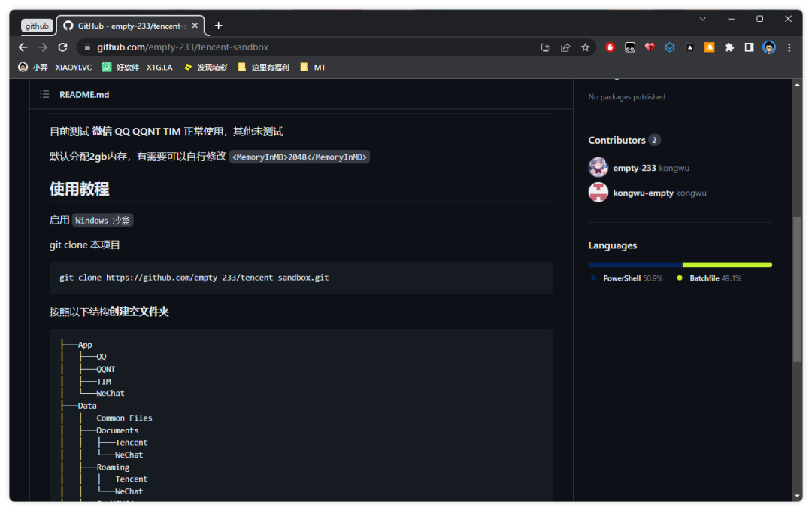Open contributor kongwu-empty profile

(x=643, y=193)
